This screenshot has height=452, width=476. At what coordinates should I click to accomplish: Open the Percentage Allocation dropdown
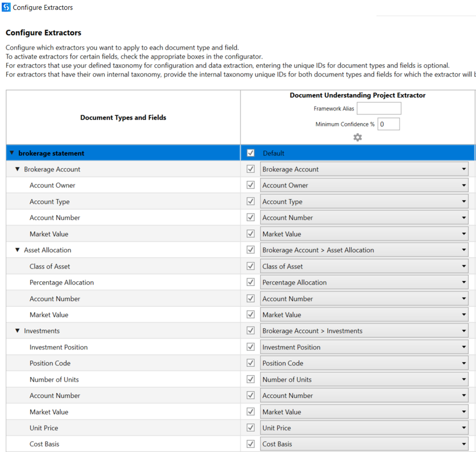click(463, 282)
